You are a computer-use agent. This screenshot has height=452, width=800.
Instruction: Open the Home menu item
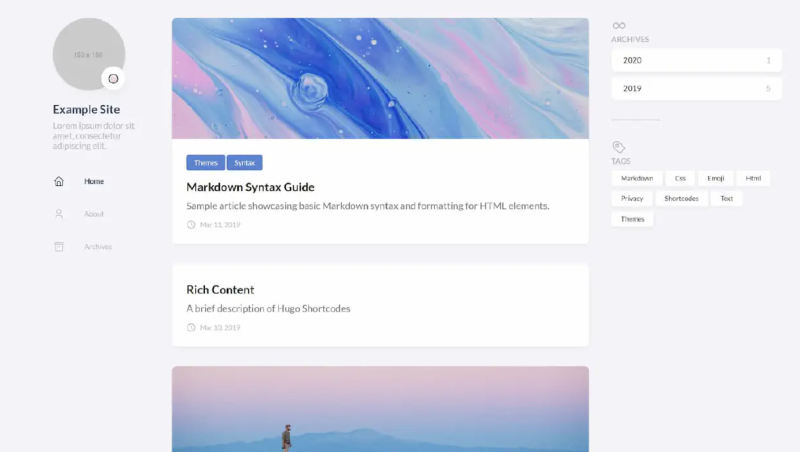point(94,181)
